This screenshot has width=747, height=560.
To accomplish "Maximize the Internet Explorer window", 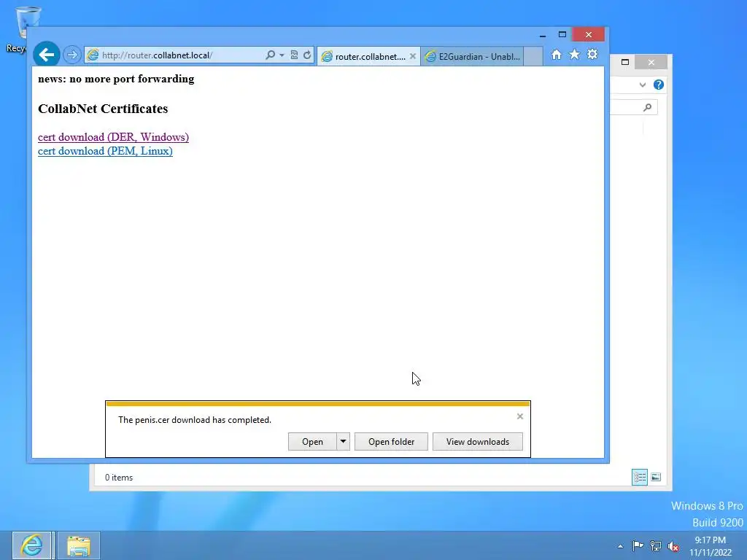I will point(562,35).
